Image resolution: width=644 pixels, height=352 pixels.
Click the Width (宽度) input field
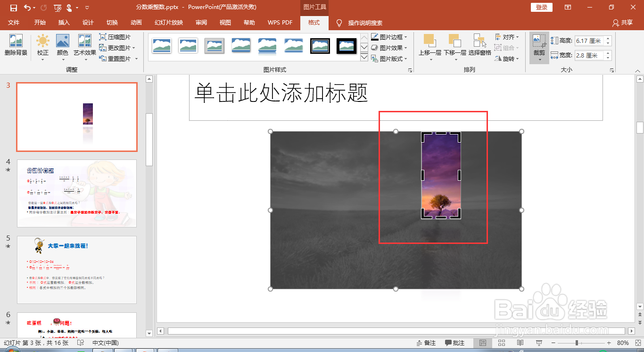pos(589,55)
